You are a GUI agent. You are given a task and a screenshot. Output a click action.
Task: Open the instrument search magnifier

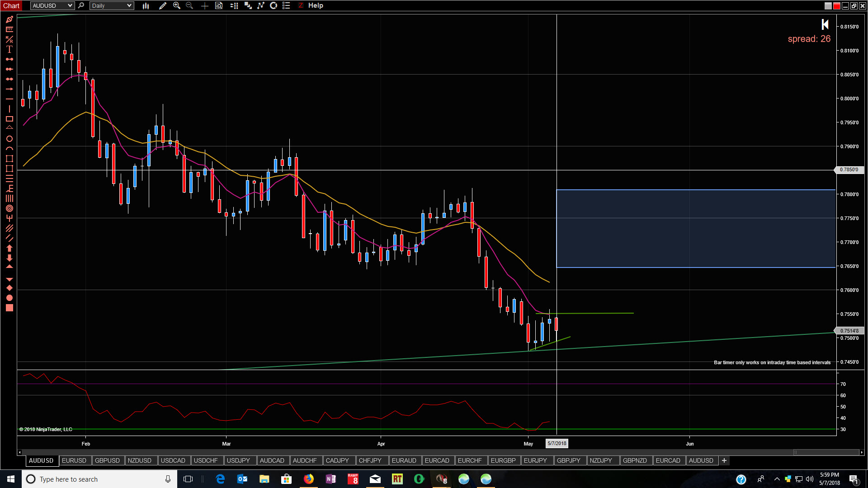point(81,5)
